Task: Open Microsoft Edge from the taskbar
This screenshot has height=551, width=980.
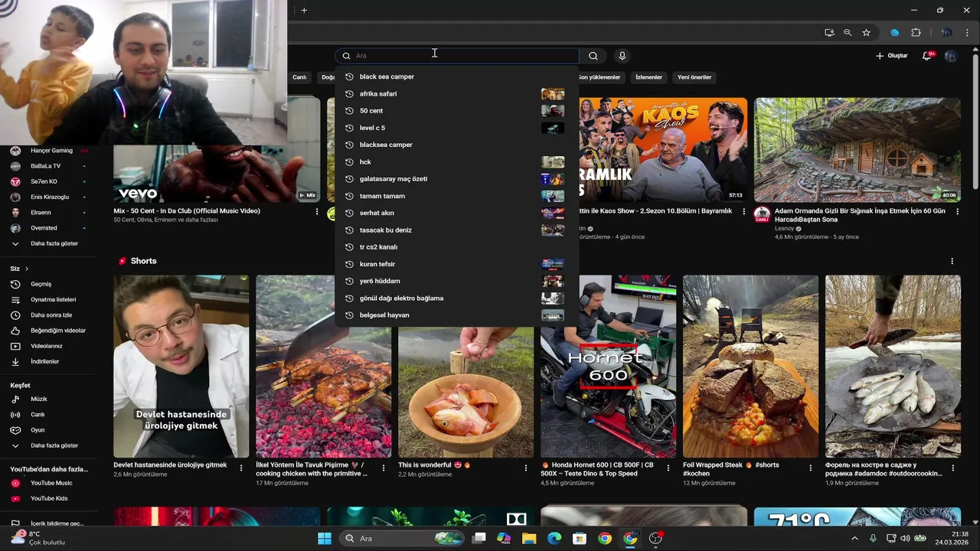Action: [x=554, y=538]
